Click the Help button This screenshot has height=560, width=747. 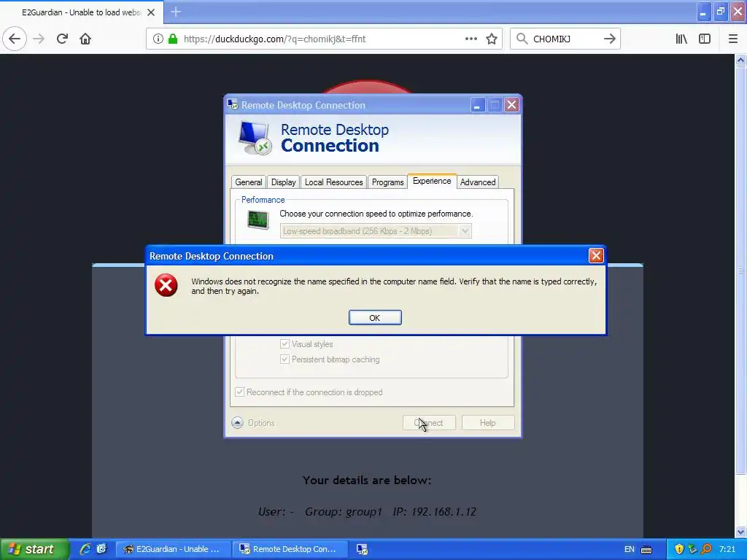488,423
